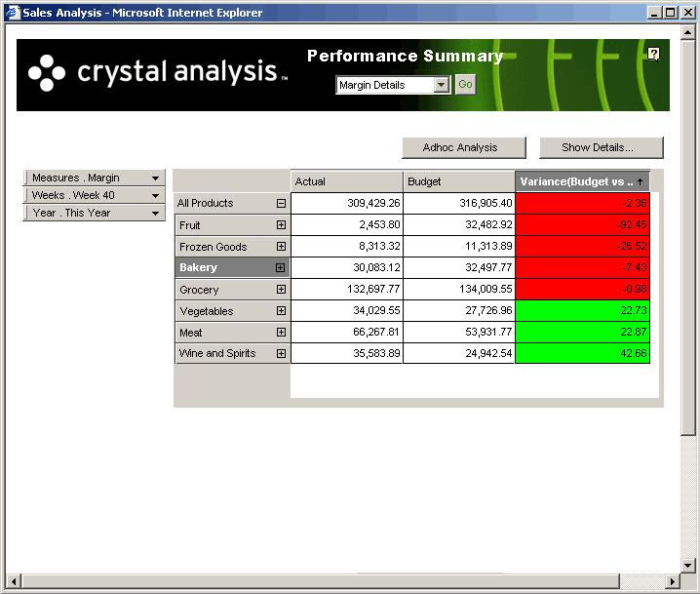Expand the Frozen Goods category
Screen dimensions: 700x594
tap(281, 246)
